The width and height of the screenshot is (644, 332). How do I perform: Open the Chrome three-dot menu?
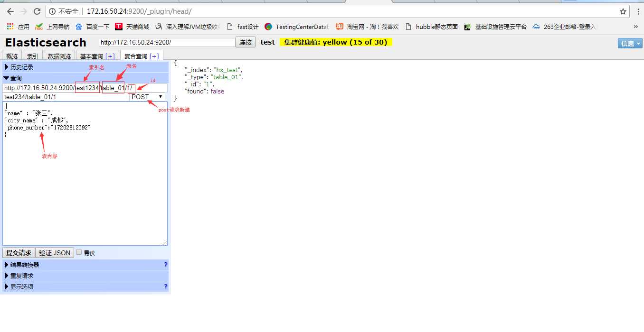click(x=638, y=11)
